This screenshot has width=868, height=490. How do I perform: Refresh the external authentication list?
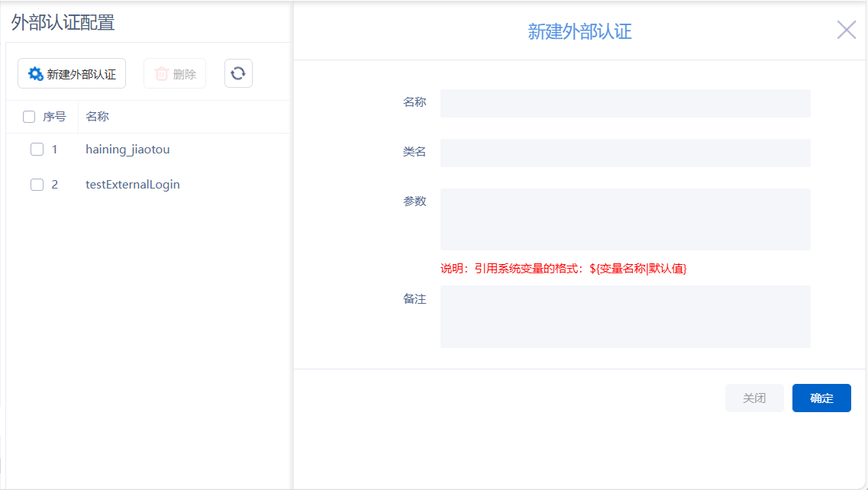point(238,73)
